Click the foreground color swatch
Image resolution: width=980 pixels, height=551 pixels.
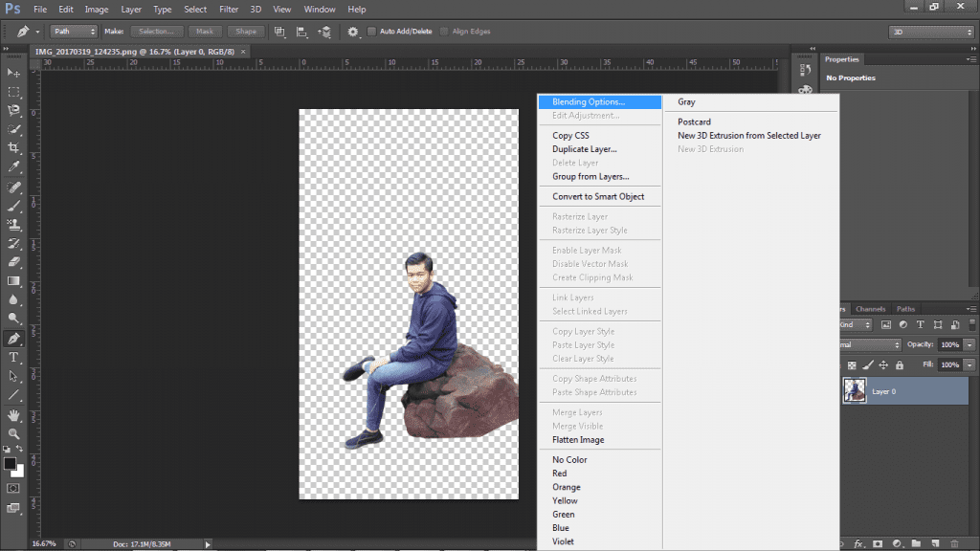11,464
